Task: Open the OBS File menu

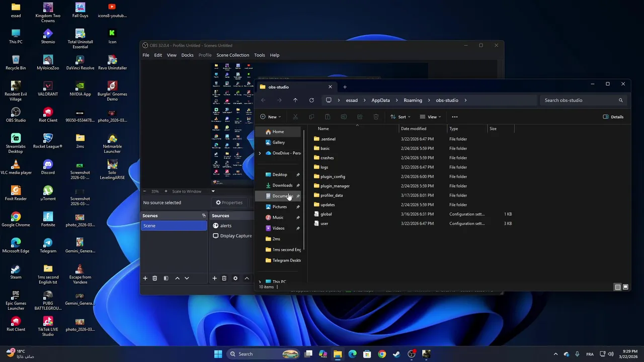Action: (x=145, y=55)
